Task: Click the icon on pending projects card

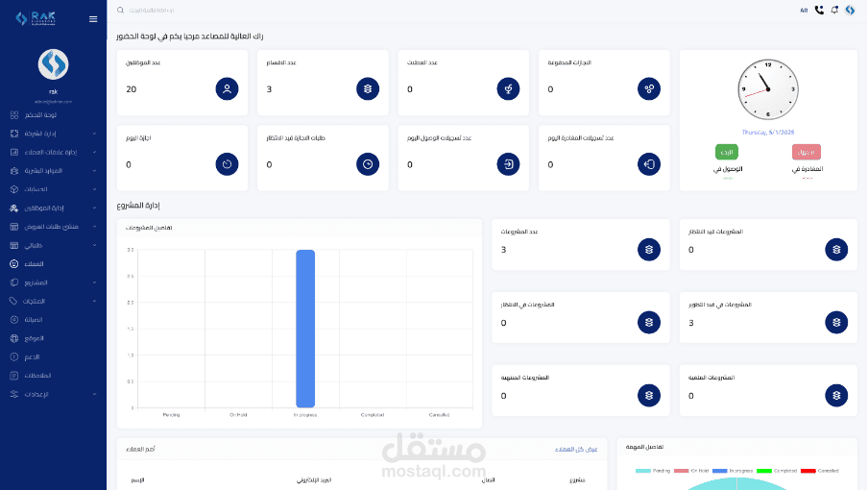Action: [x=836, y=249]
